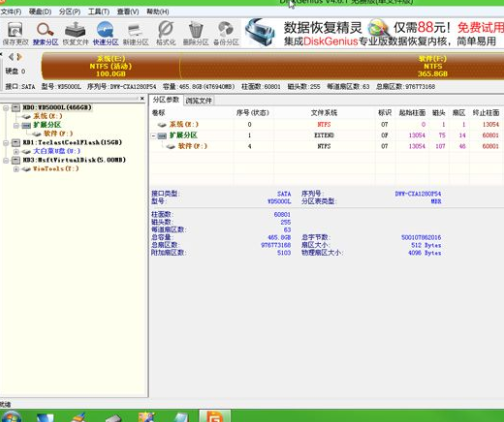
Task: Collapse 扩展分区 row in the partition table
Action: click(153, 136)
